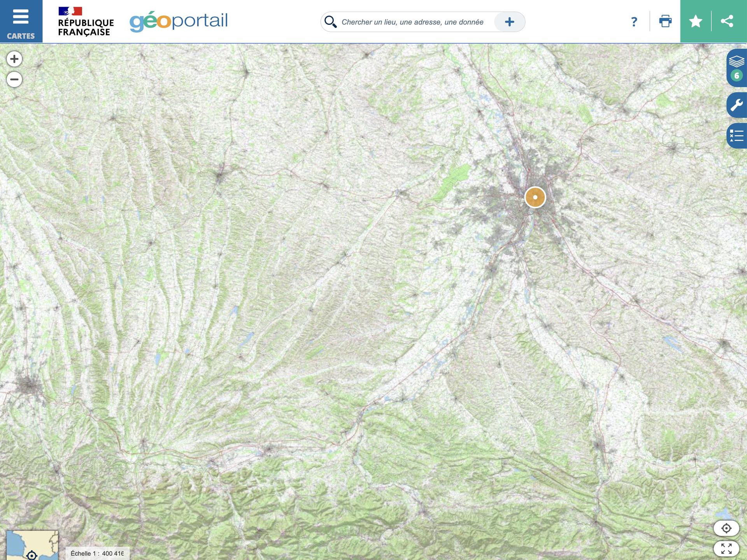
Task: Open the map legend list panel
Action: (x=736, y=136)
